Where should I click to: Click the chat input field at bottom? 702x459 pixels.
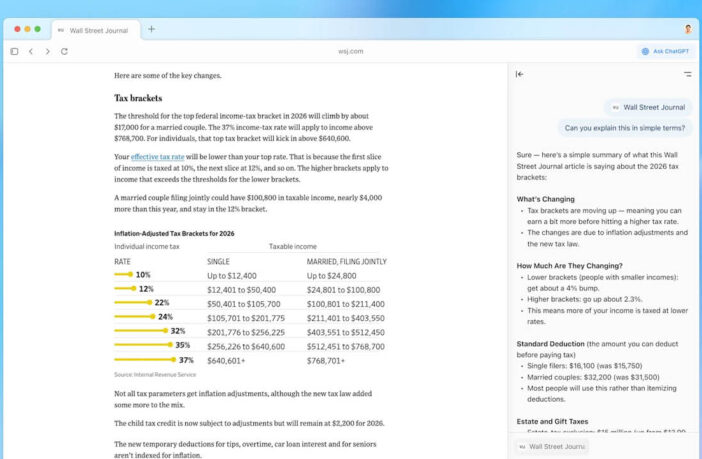tap(603, 446)
